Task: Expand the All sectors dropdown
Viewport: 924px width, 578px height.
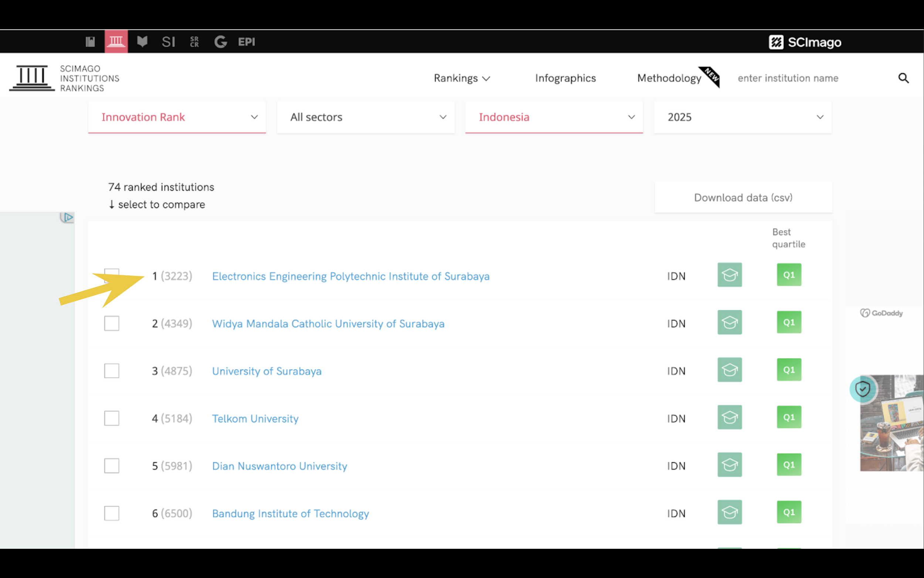Action: tap(366, 117)
